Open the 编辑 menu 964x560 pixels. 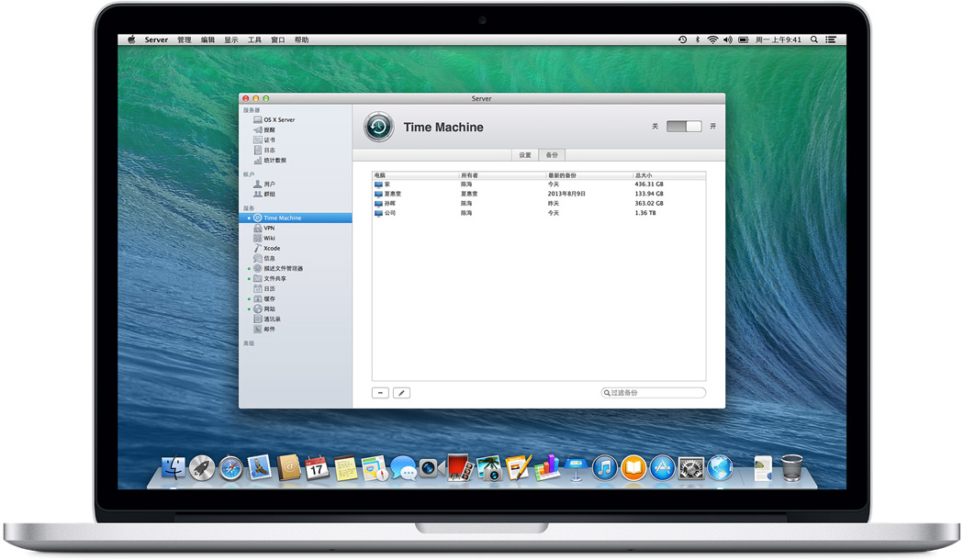[207, 40]
